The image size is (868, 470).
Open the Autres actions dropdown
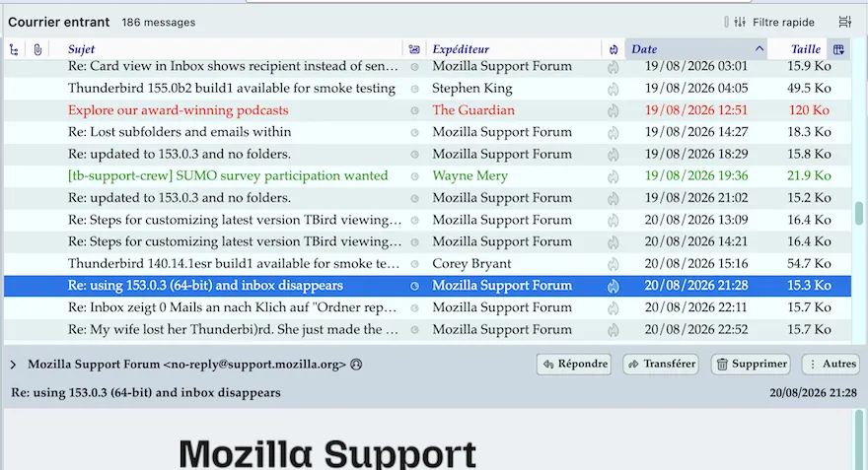(x=831, y=364)
